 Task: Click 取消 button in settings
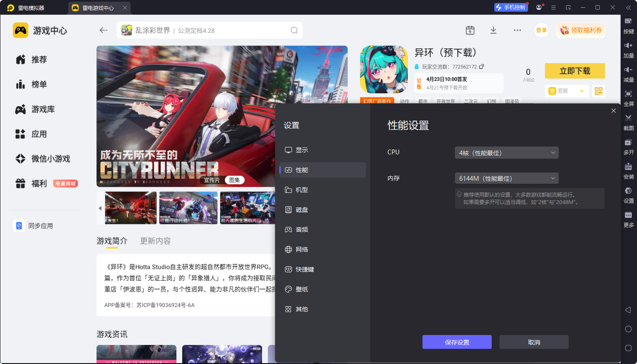534,342
